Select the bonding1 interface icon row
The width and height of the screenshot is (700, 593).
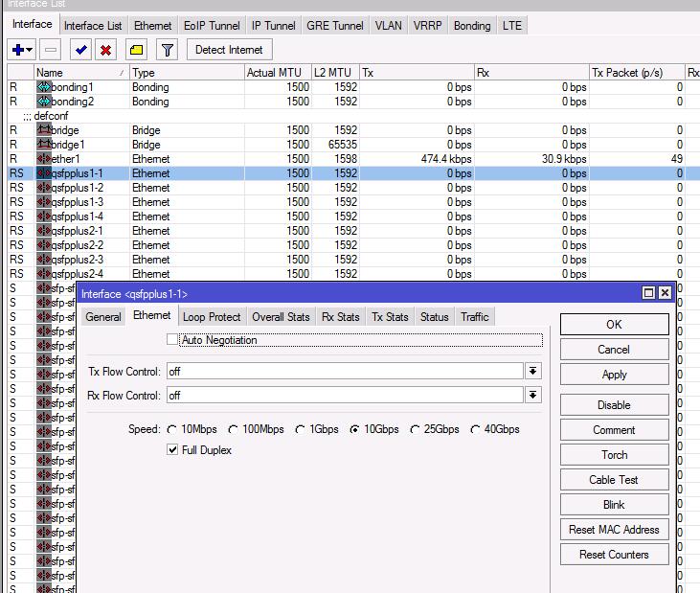[43, 87]
